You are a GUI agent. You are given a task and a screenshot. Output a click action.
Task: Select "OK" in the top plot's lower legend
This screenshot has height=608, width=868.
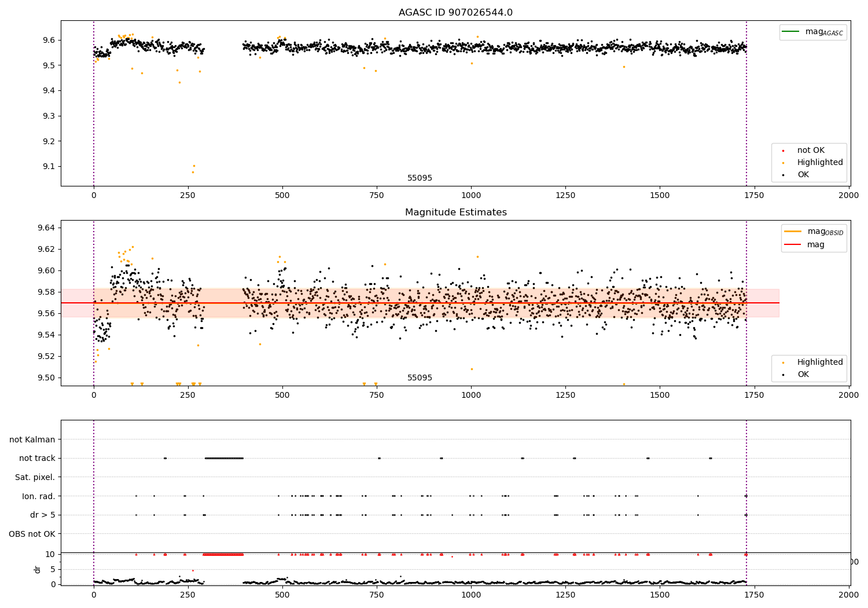(x=803, y=175)
